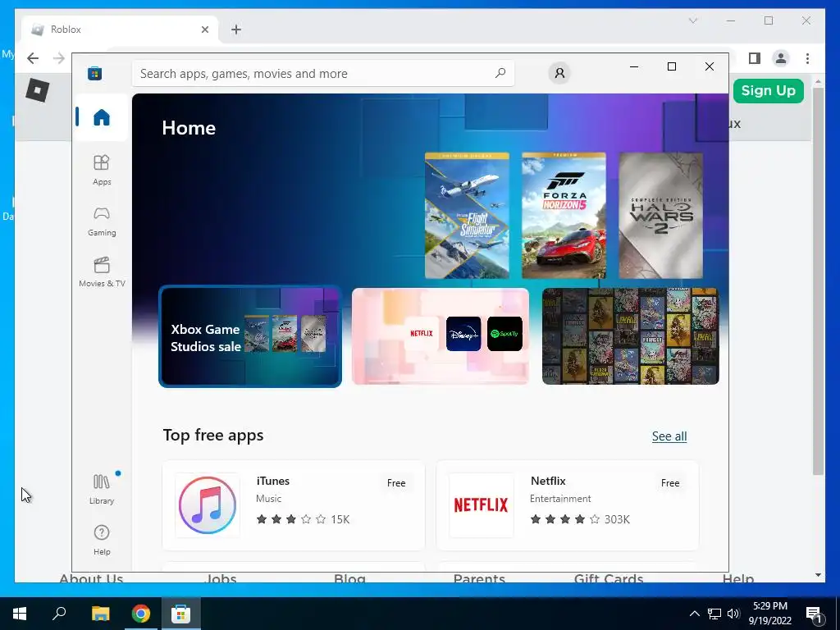
Task: Open the network icon in system tray
Action: [714, 614]
